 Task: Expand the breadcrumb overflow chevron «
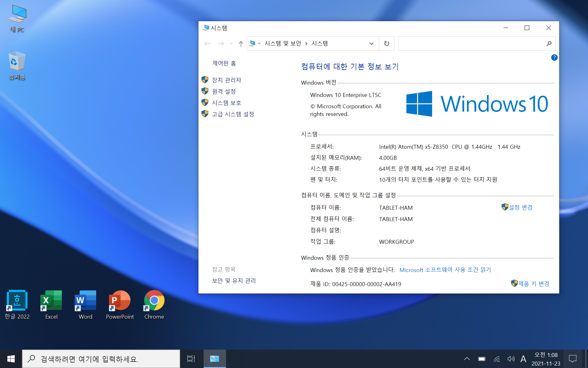click(x=259, y=44)
